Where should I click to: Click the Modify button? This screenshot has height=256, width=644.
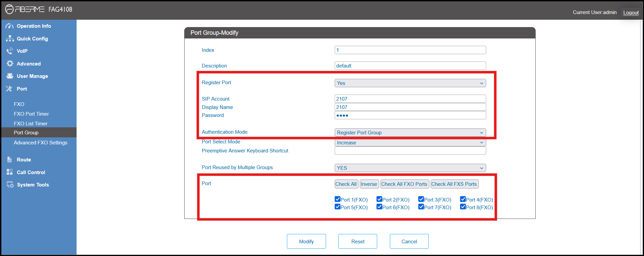click(x=306, y=241)
